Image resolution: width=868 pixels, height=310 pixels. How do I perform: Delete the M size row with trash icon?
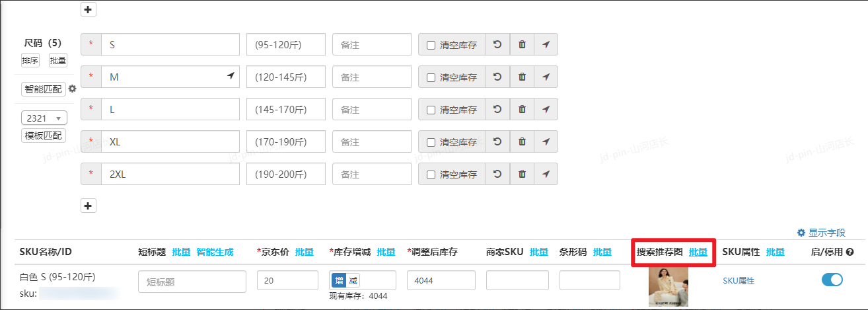[x=522, y=77]
